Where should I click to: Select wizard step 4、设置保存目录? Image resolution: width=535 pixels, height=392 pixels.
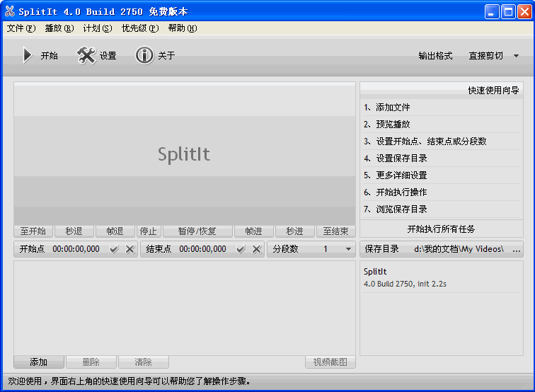442,158
